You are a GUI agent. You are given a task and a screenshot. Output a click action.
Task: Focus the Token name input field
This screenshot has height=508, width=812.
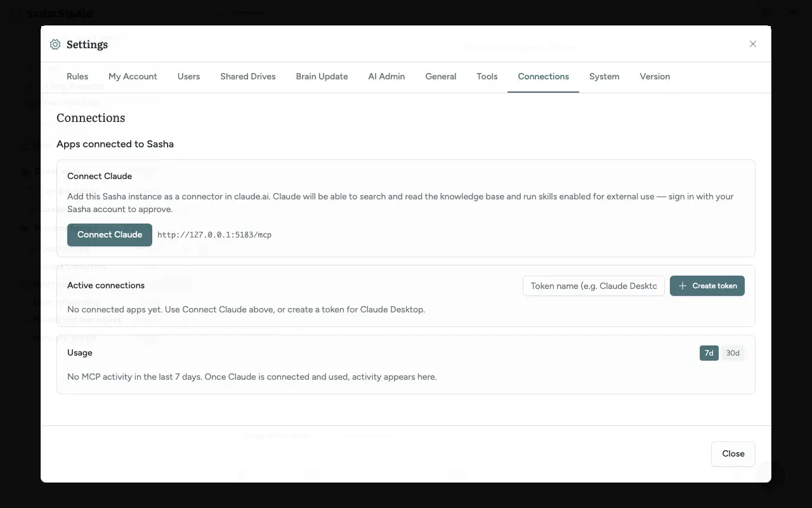click(x=594, y=286)
